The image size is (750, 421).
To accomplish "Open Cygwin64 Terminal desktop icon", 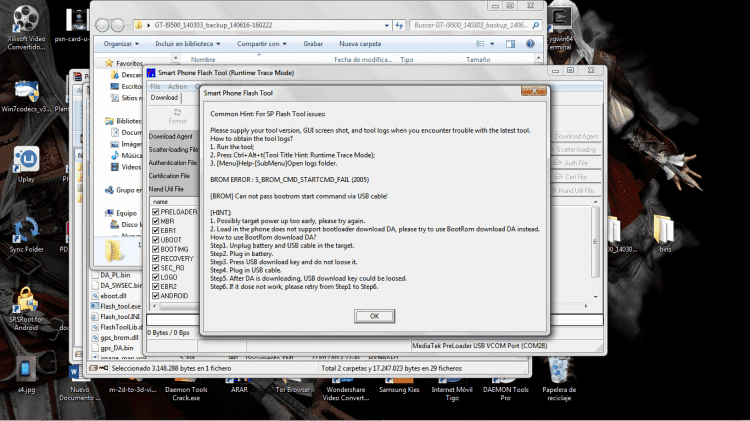I will click(x=560, y=29).
